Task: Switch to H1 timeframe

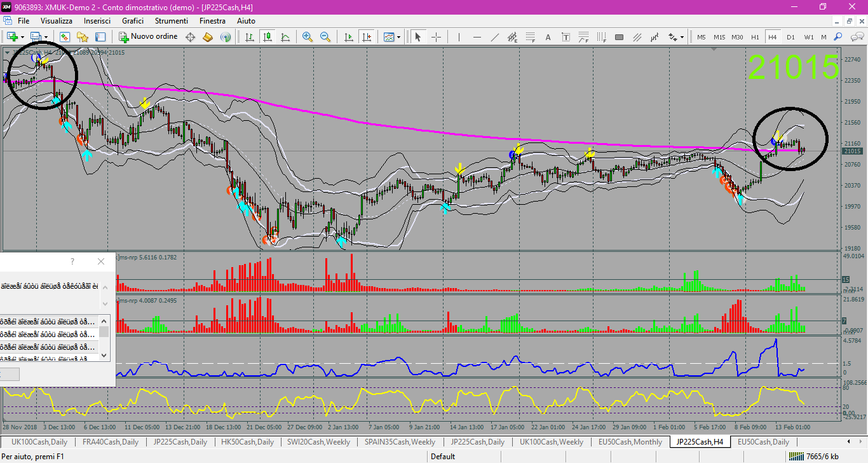Action: [x=755, y=37]
